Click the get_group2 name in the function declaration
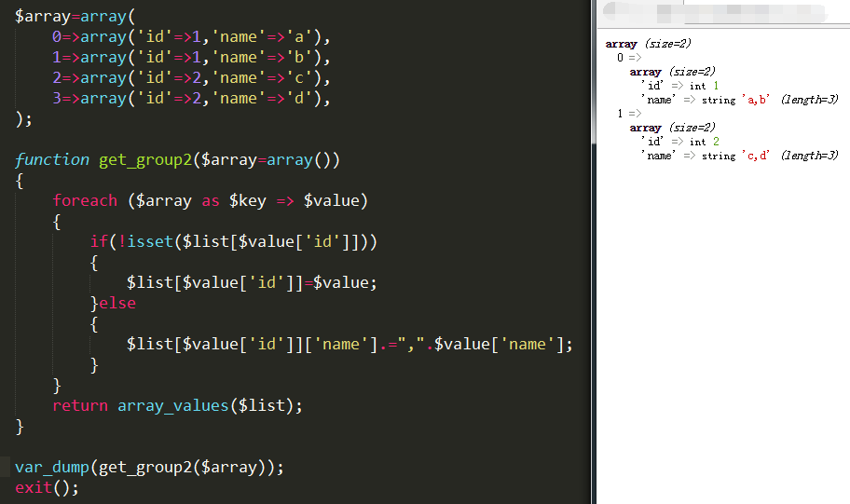 click(x=145, y=160)
